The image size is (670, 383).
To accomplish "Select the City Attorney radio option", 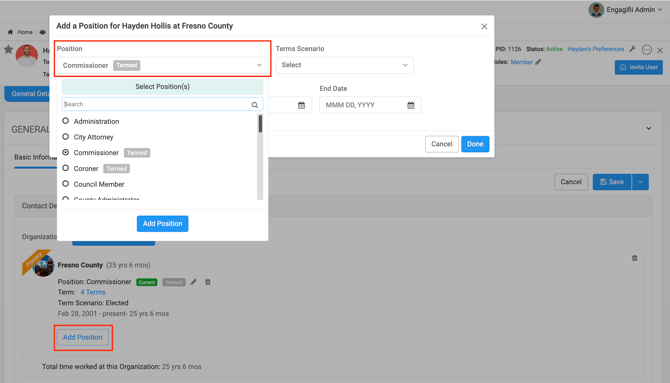I will (65, 137).
